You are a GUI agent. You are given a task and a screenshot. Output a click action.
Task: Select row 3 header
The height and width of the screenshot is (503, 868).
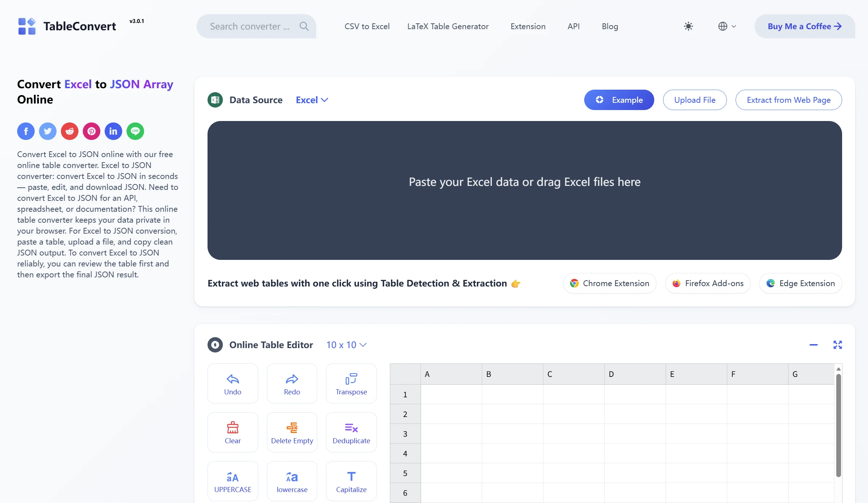tap(405, 434)
